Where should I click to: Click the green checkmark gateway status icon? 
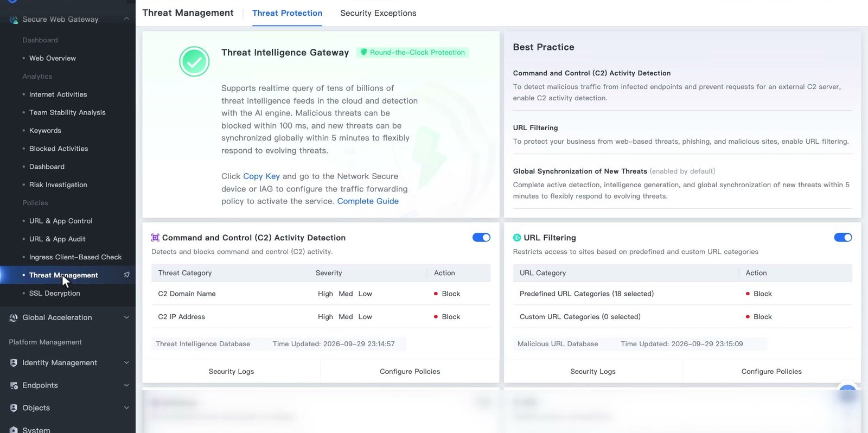(194, 61)
